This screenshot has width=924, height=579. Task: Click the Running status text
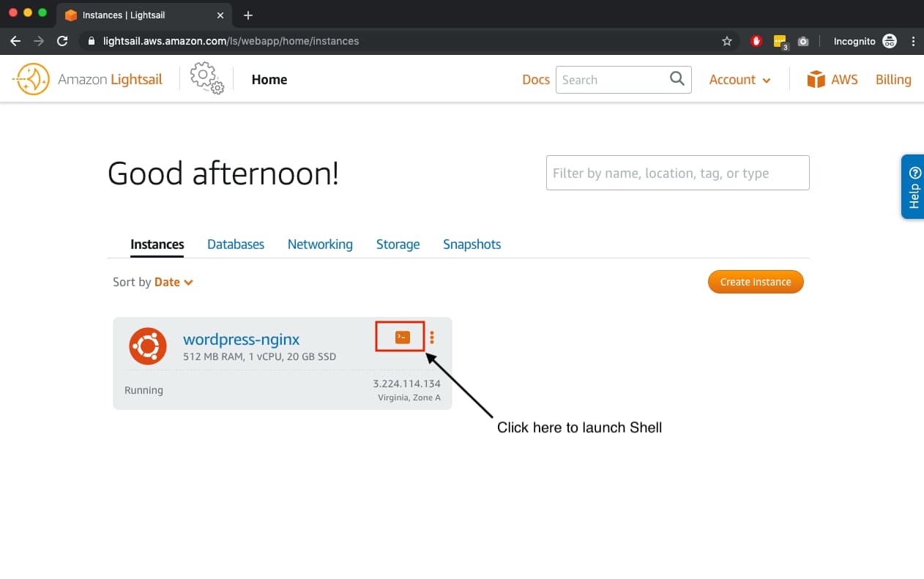[x=144, y=390]
